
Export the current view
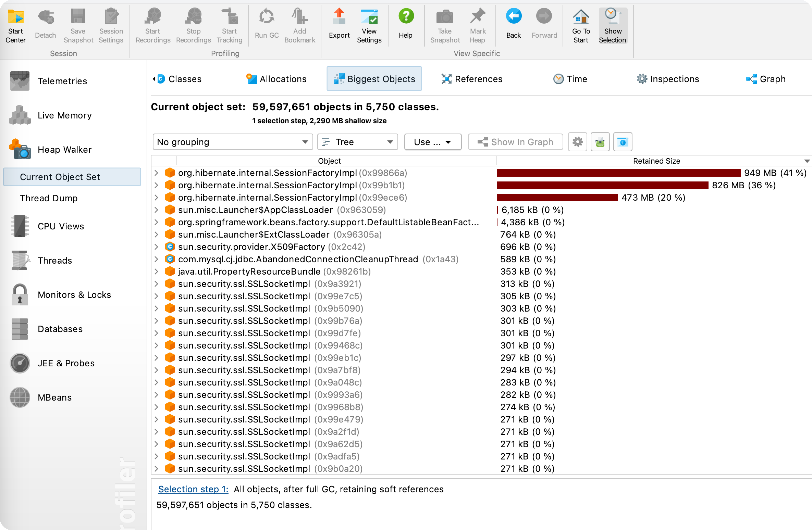[x=339, y=24]
